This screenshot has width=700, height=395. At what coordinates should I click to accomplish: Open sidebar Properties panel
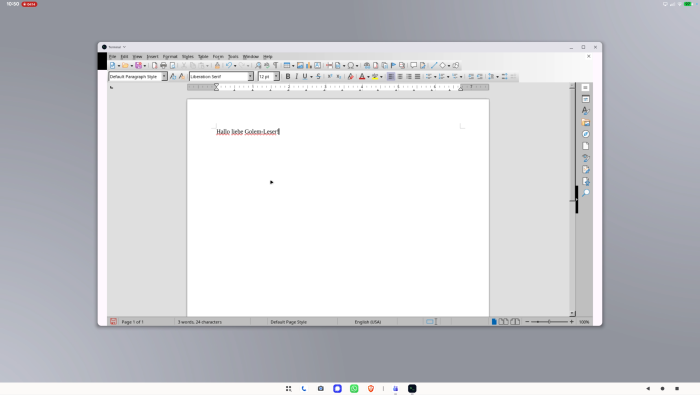click(586, 99)
